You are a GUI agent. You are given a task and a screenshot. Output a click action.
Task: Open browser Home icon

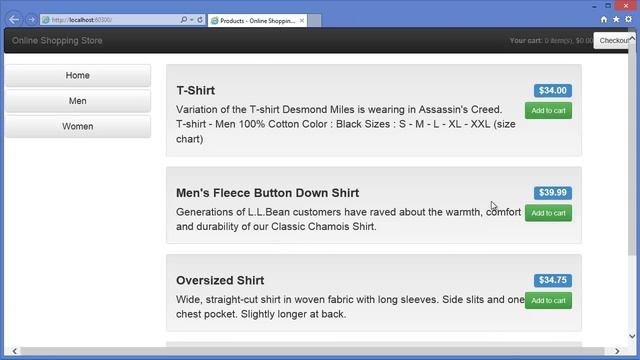tap(604, 19)
